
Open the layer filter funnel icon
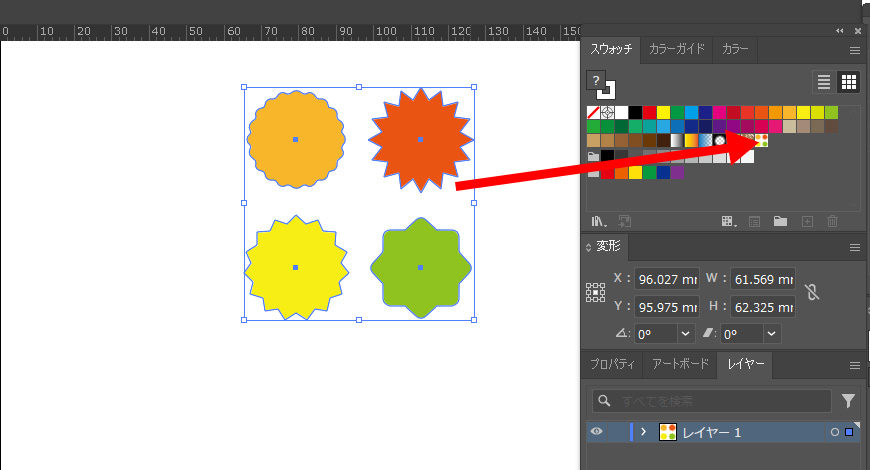click(848, 401)
